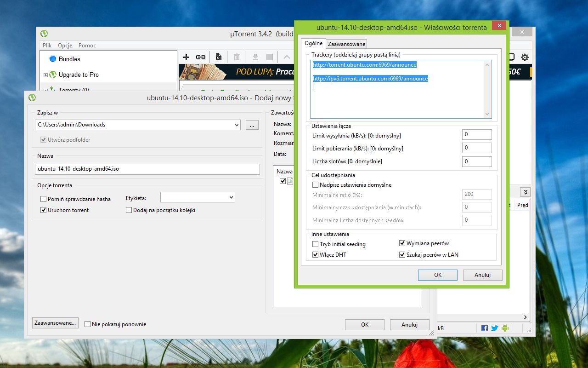The width and height of the screenshot is (588, 368).
Task: Click the POD LUPĄ advertisement banner
Action: tap(236, 72)
